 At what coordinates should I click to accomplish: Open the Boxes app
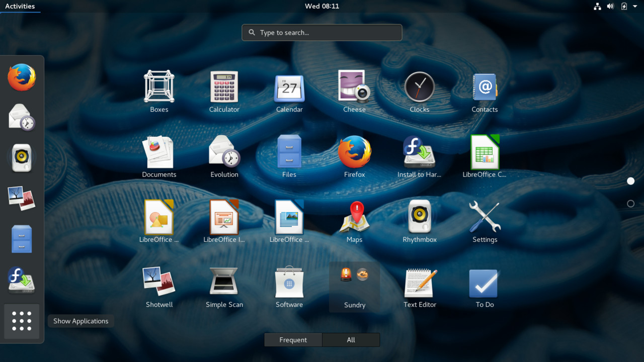159,92
